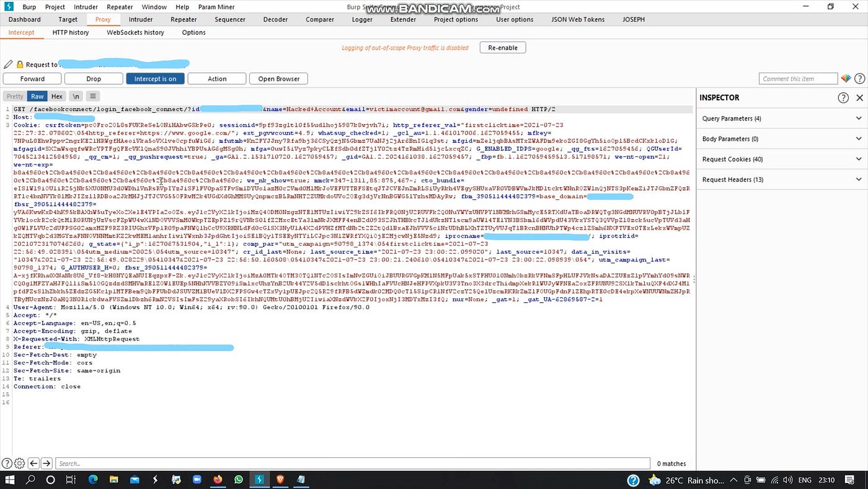The image size is (868, 489).
Task: Open the JSON Web Tokens tab
Action: click(x=578, y=19)
